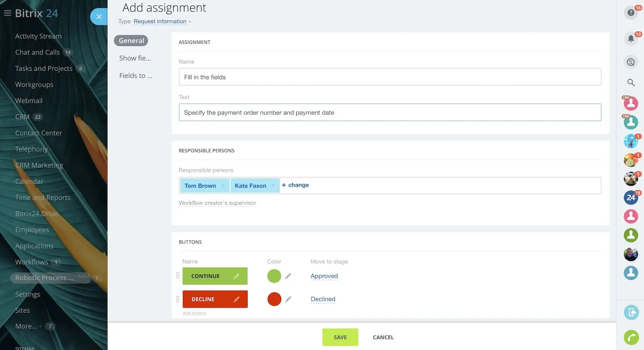This screenshot has width=644, height=350.
Task: Open the help question mark icon
Action: pyautogui.click(x=630, y=13)
